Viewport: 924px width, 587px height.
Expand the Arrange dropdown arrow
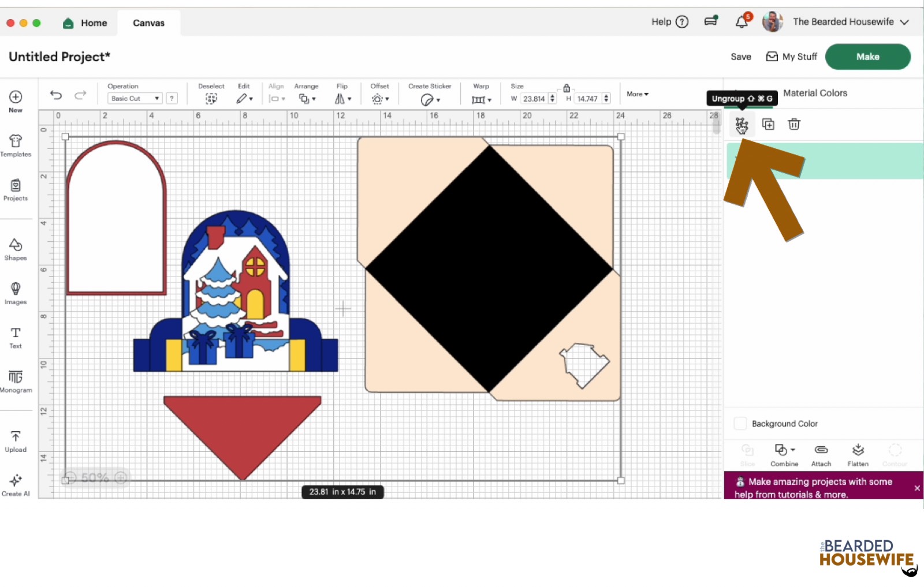[x=314, y=98]
